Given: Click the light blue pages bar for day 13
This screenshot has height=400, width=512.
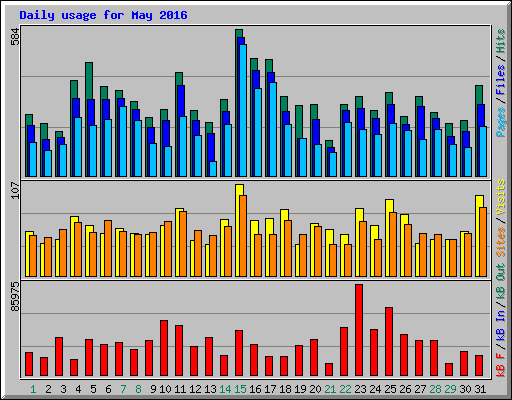Looking at the screenshot, I should pyautogui.click(x=213, y=169).
